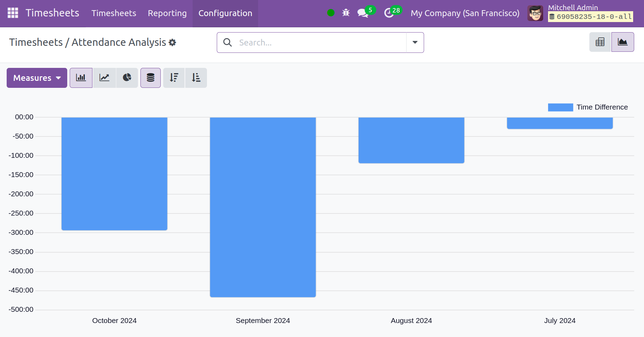
Task: Click the Timesheets breadcrumb link
Action: point(36,42)
